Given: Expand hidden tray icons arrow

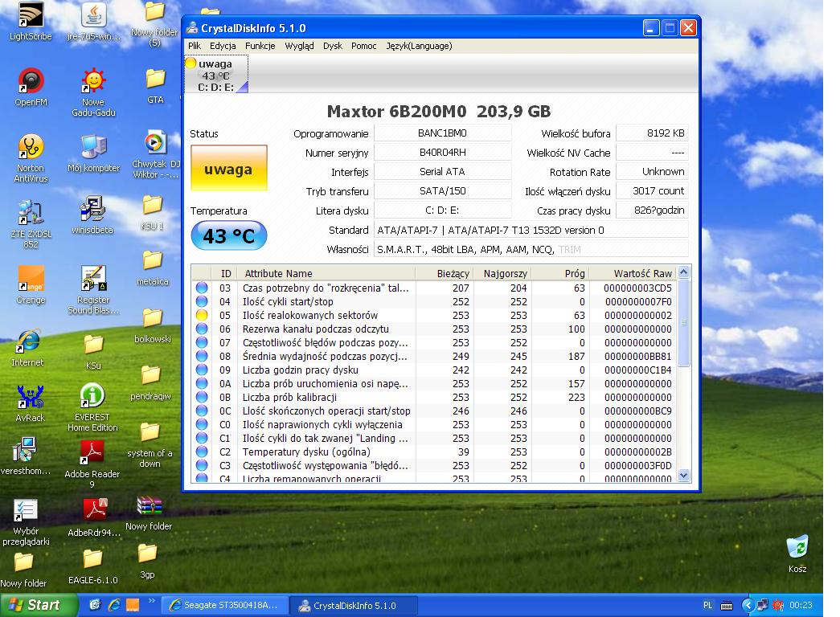Looking at the screenshot, I should coord(748,605).
